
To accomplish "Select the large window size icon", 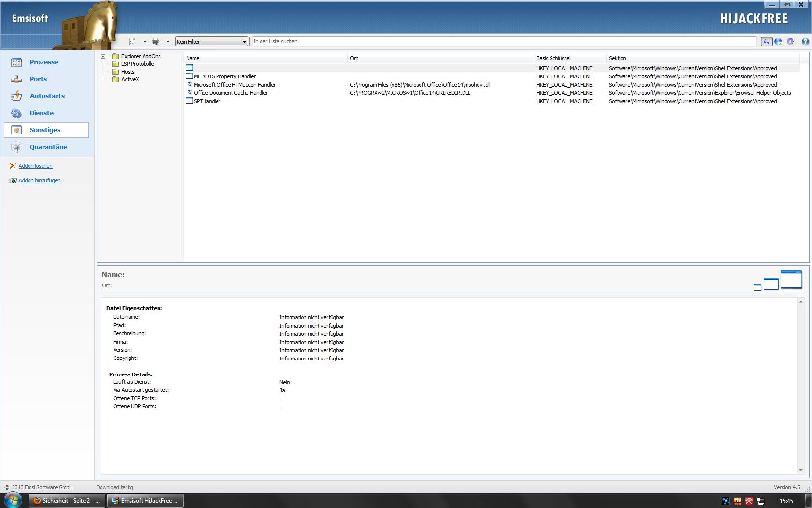I will [x=791, y=280].
